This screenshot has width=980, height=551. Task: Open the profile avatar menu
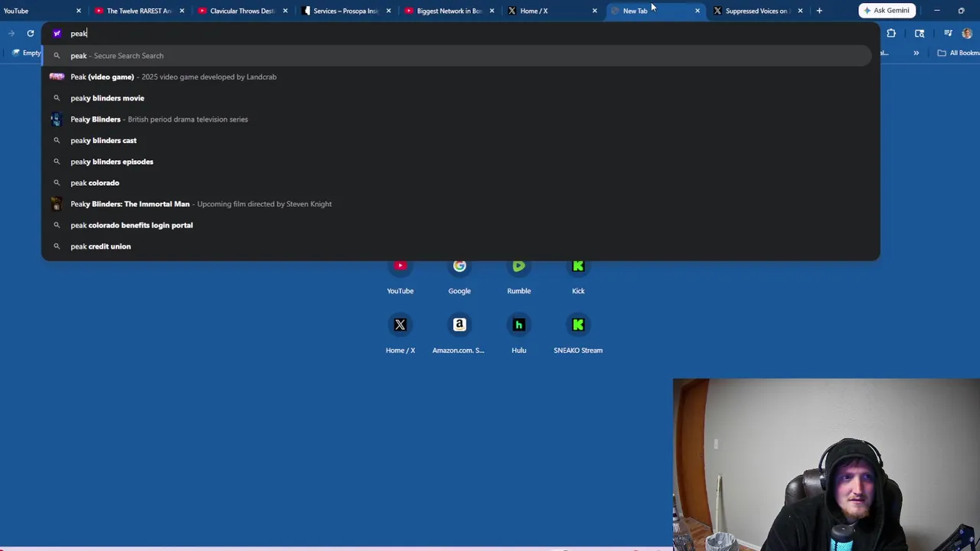(967, 33)
